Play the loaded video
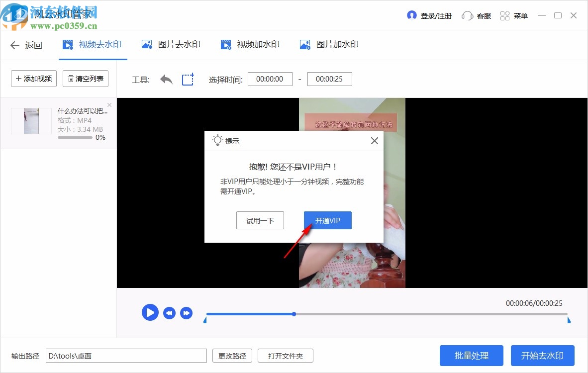Viewport: 588px width, 373px height. point(150,312)
